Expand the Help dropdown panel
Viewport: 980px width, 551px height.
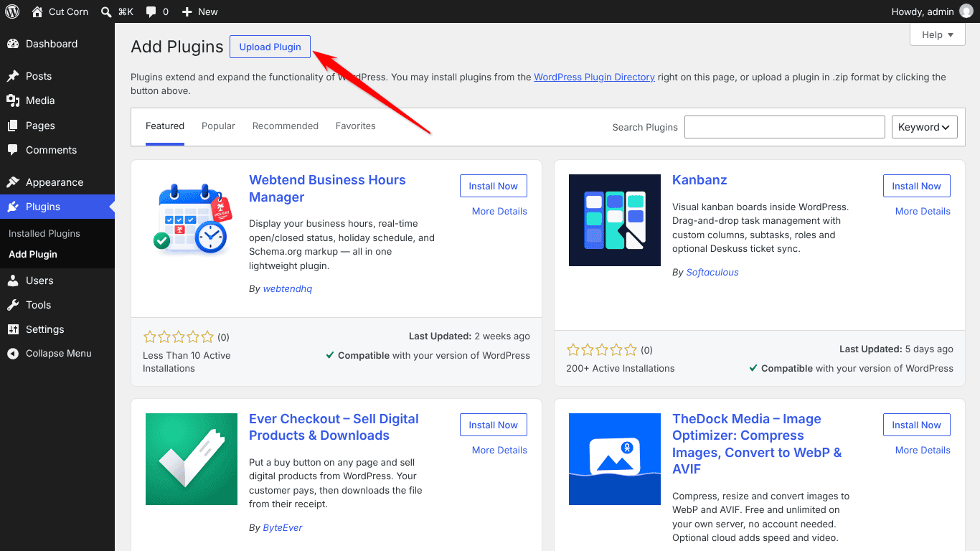coord(938,34)
